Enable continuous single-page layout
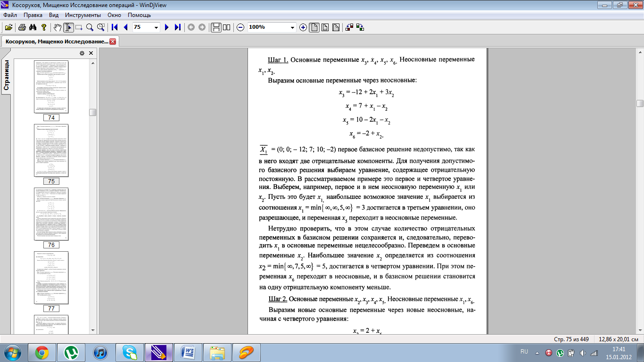 [216, 27]
